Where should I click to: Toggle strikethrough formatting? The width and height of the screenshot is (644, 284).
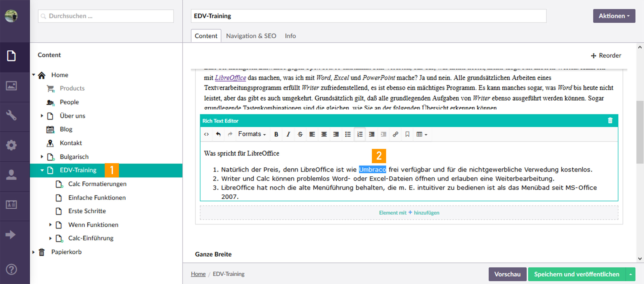300,134
